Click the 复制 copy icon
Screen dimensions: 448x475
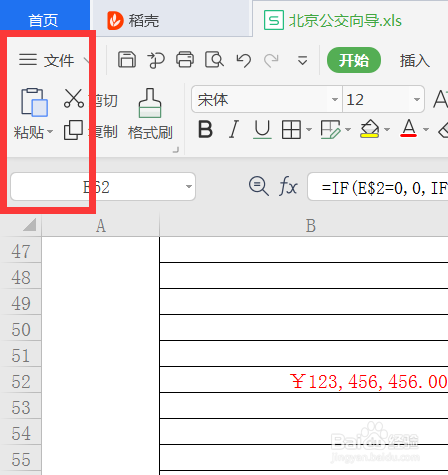(x=73, y=130)
